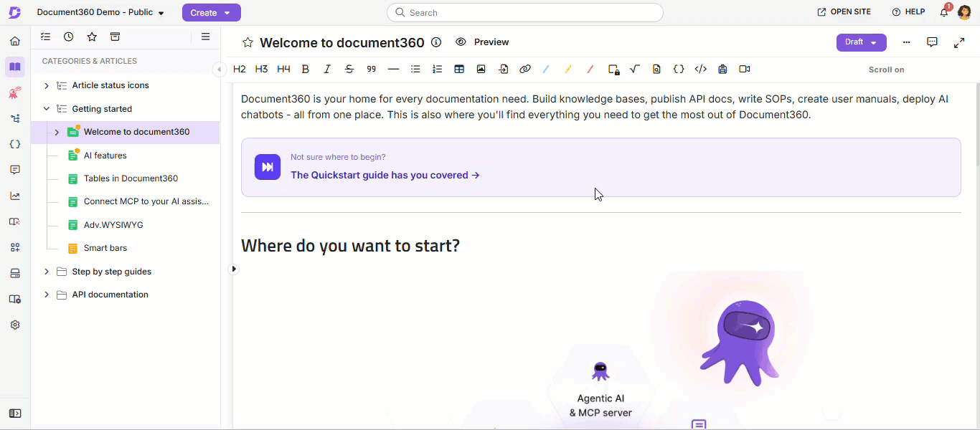Insert a bulleted list
980x430 pixels.
(415, 70)
